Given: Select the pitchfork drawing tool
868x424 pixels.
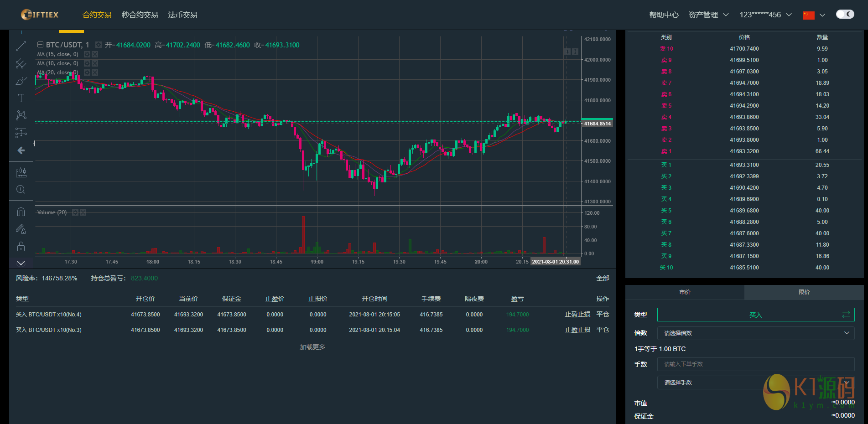Looking at the screenshot, I should pos(21,63).
